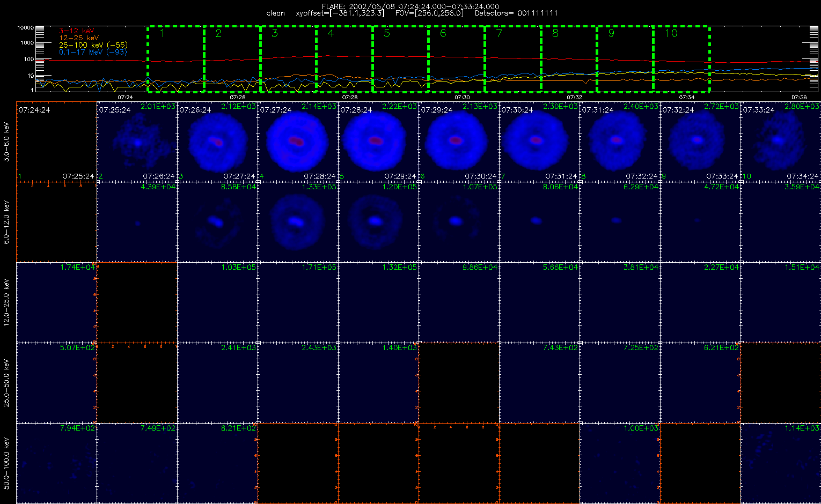
Task: Click the 10000 value on the y-axis
Action: coord(26,27)
